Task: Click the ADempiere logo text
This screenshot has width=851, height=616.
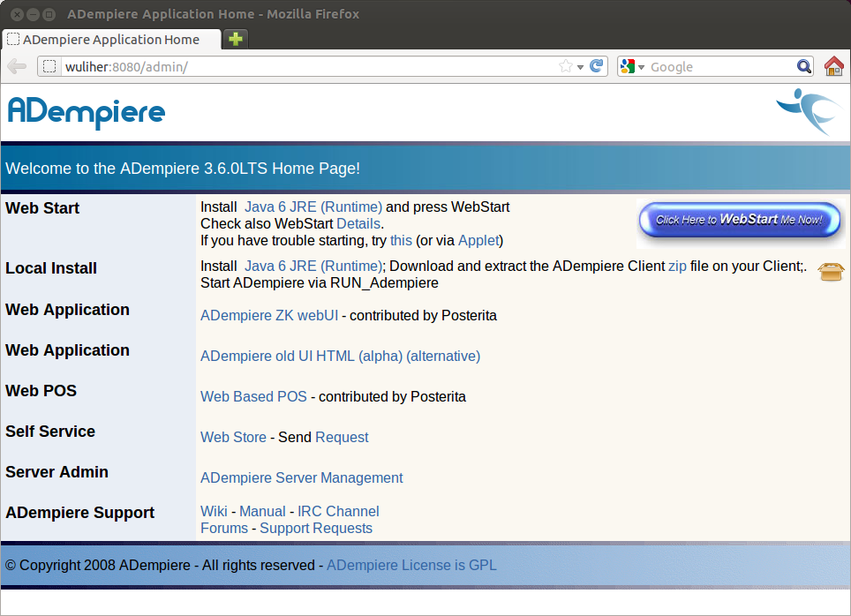Action: (x=87, y=112)
